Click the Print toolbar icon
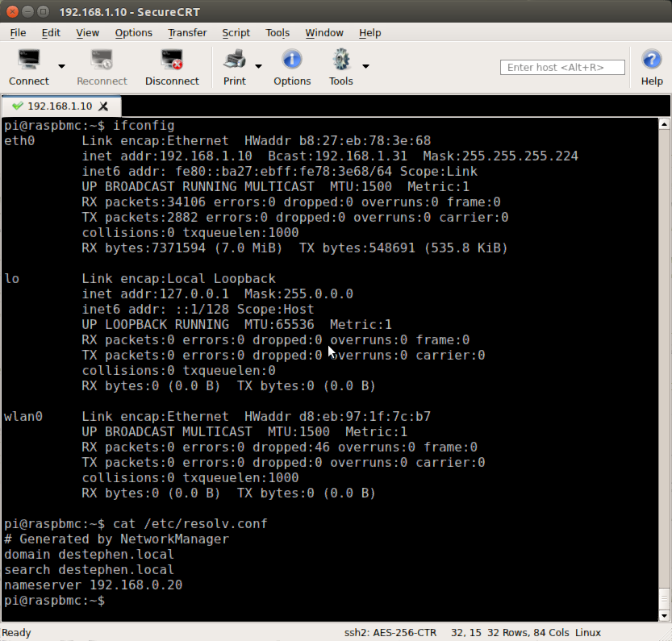The width and height of the screenshot is (672, 641). (x=235, y=60)
